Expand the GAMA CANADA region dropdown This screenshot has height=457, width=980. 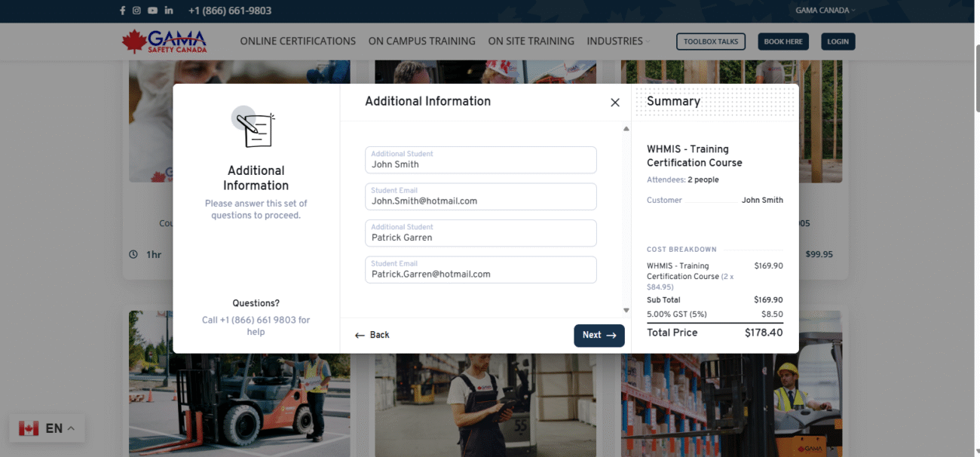click(x=825, y=11)
